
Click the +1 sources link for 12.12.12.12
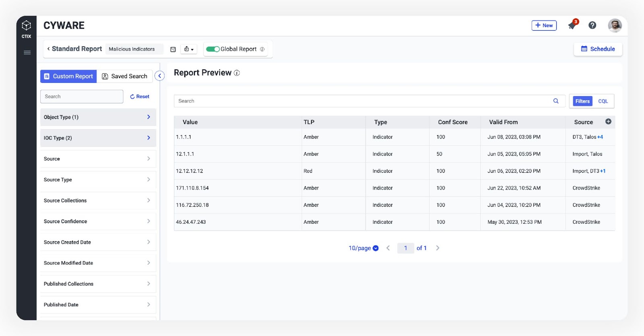[x=603, y=171]
